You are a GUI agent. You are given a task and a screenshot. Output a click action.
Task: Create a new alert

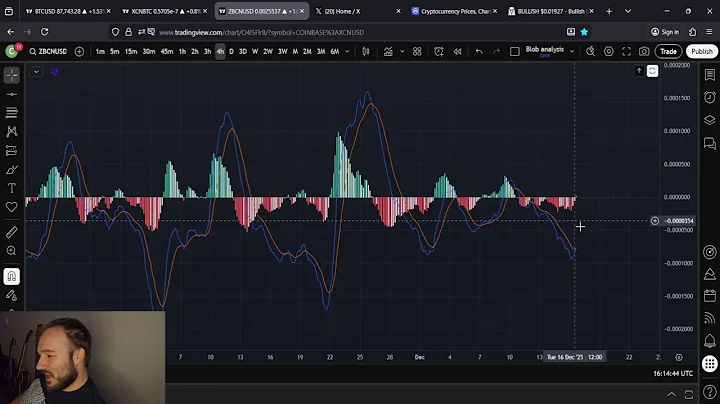(x=439, y=51)
